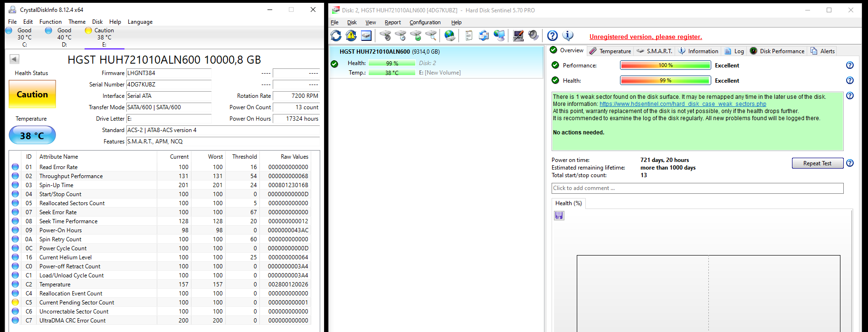Screen dimensions: 868x332
Task: Click the help icon beside weak sector message
Action: (x=850, y=95)
